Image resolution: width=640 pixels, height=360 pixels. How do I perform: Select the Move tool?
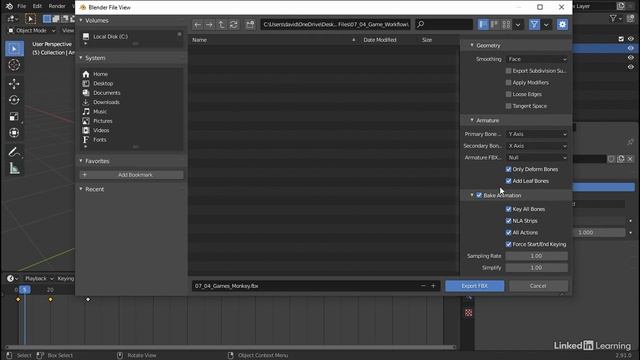tap(14, 84)
